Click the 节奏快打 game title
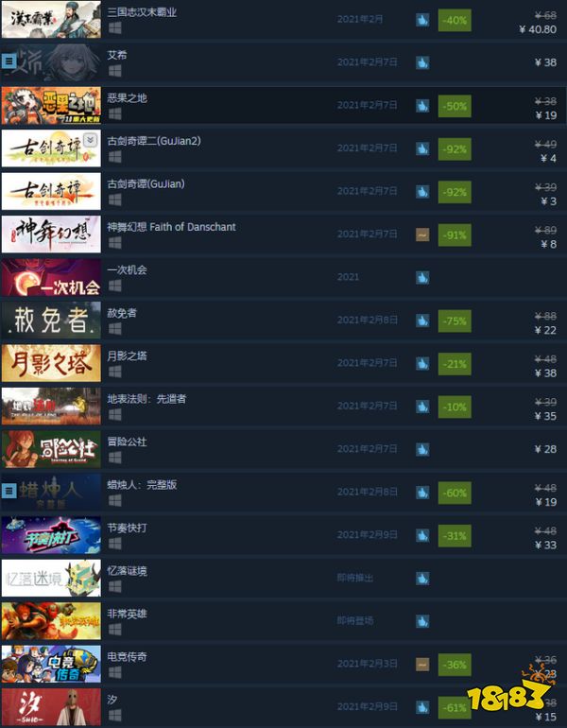This screenshot has width=567, height=728. [128, 528]
